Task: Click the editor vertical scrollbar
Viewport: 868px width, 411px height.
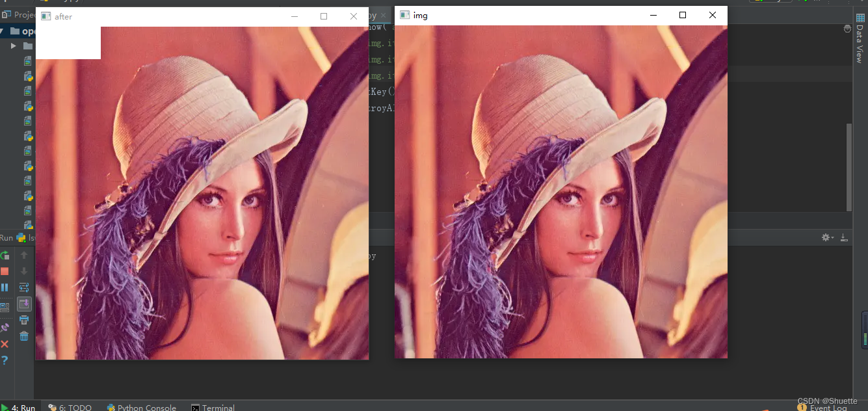Action: click(x=848, y=167)
